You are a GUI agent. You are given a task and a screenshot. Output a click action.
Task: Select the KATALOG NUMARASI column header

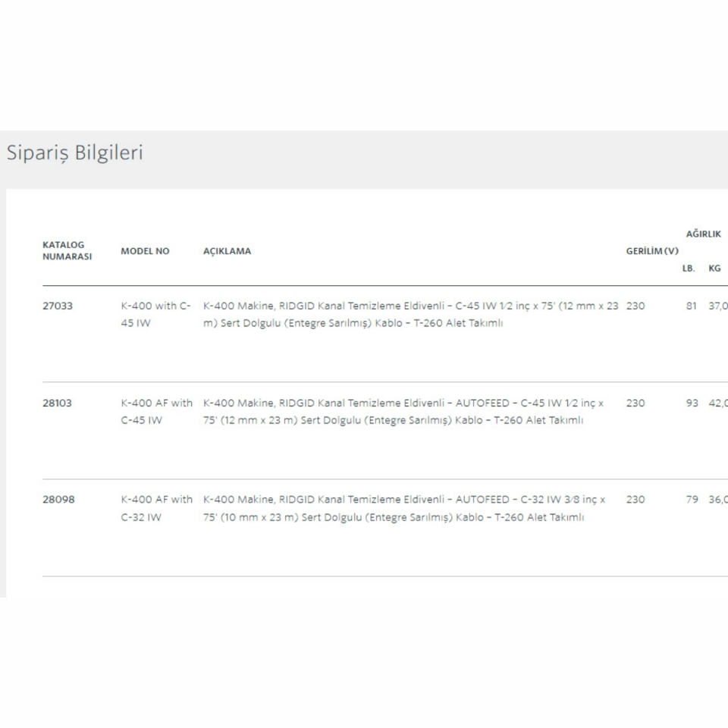pyautogui.click(x=67, y=250)
